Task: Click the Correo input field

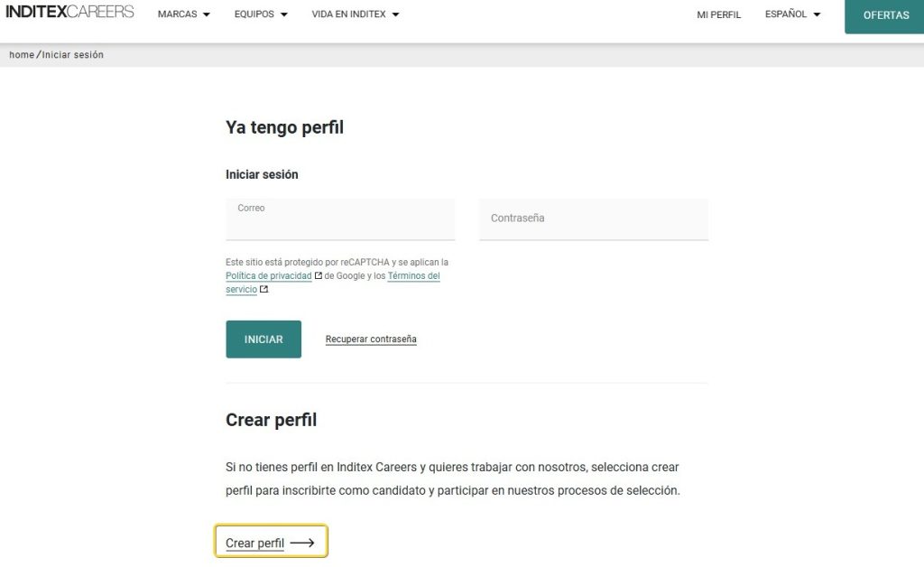Action: (340, 218)
